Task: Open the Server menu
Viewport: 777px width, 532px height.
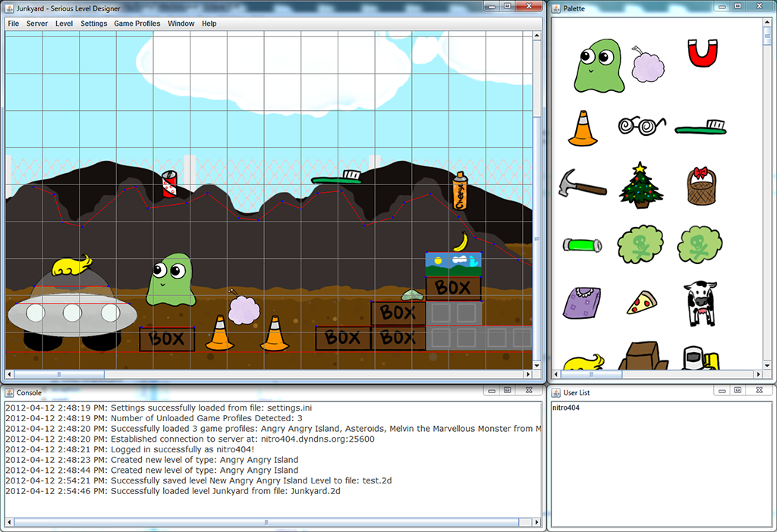Action: [x=36, y=24]
